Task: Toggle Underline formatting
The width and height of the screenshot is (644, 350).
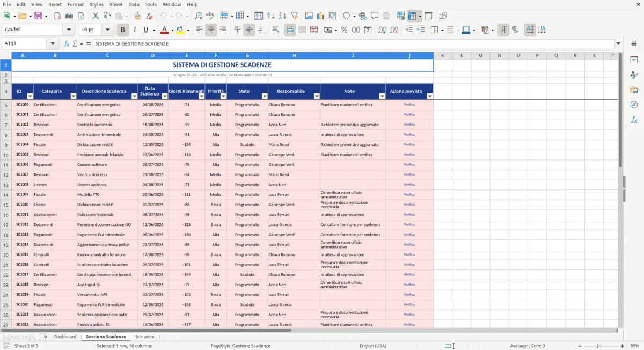Action: click(x=146, y=30)
